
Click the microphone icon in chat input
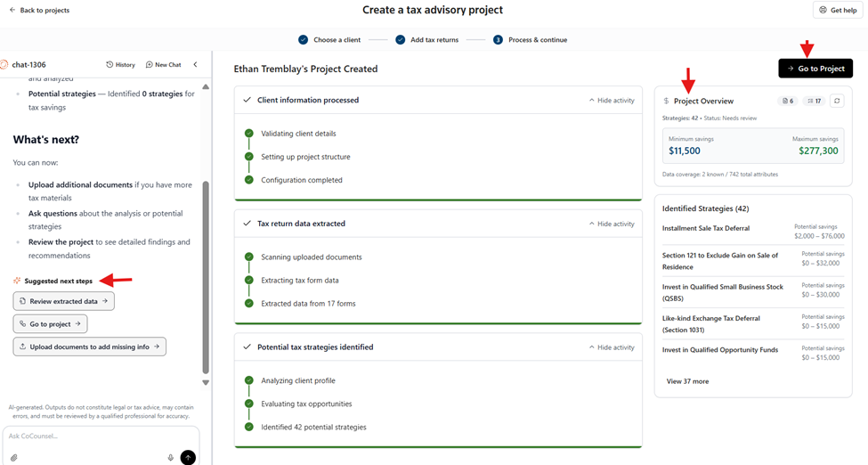[171, 457]
